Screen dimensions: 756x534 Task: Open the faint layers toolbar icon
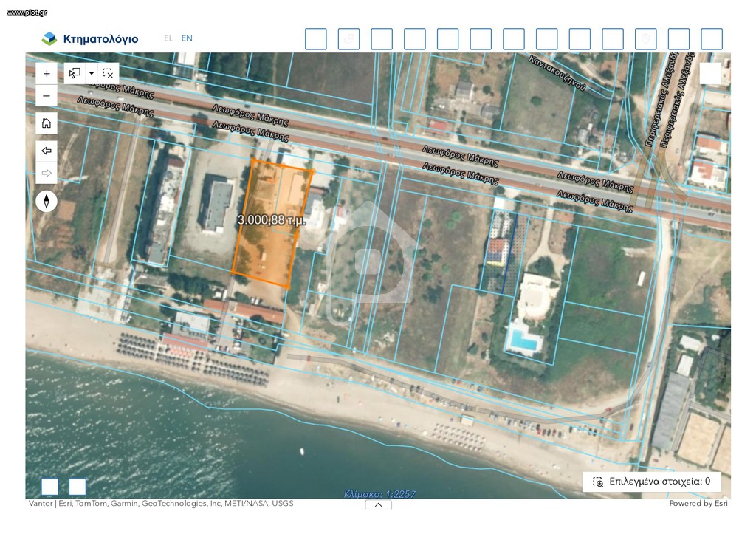(x=348, y=39)
